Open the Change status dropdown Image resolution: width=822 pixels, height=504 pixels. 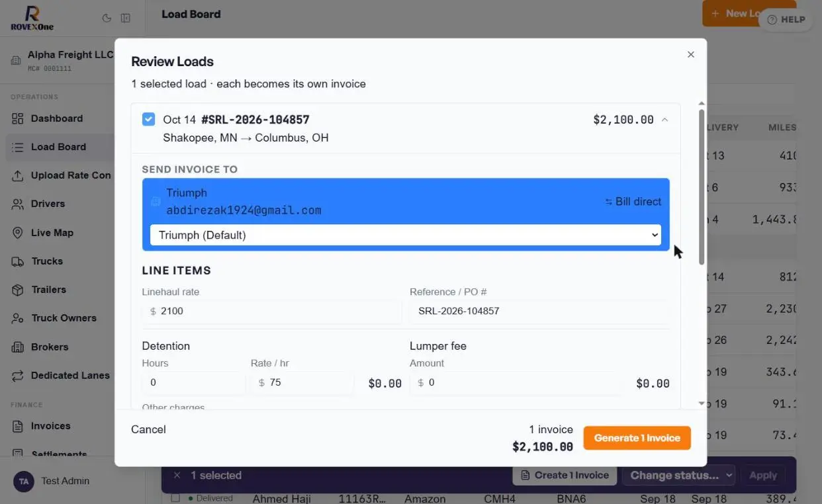[679, 475]
